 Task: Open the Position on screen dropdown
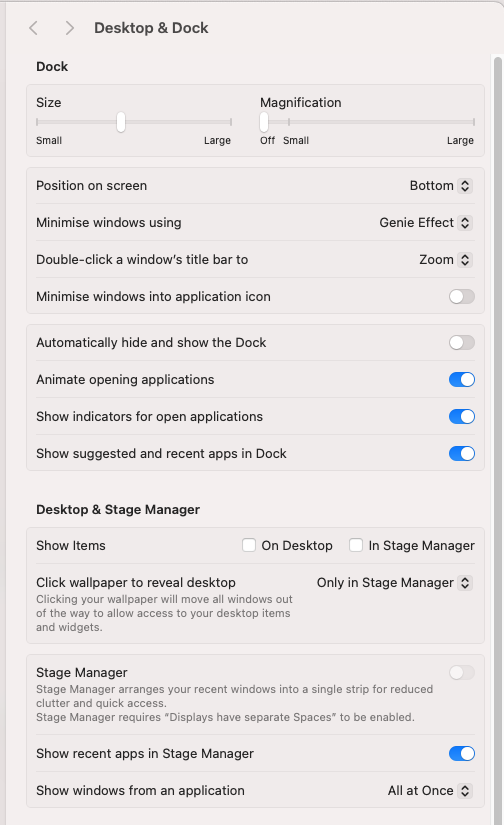click(441, 186)
